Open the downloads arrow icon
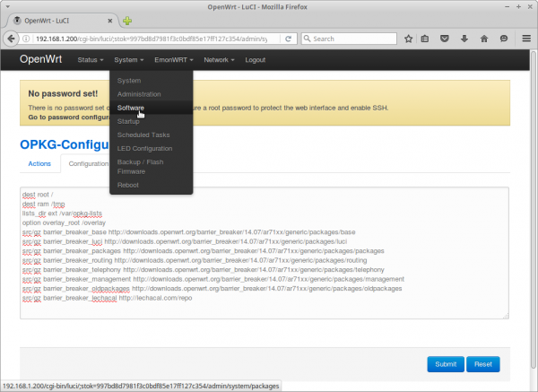538x392 pixels. (x=464, y=39)
